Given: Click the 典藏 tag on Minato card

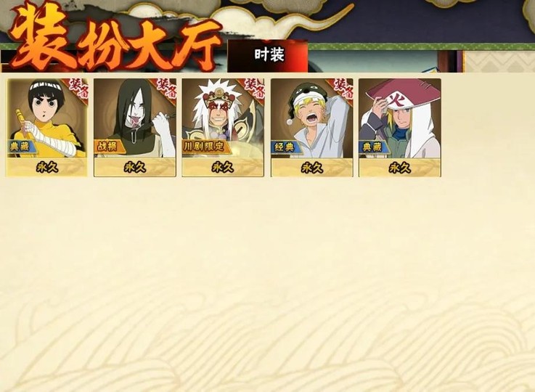Looking at the screenshot, I should click(x=373, y=147).
